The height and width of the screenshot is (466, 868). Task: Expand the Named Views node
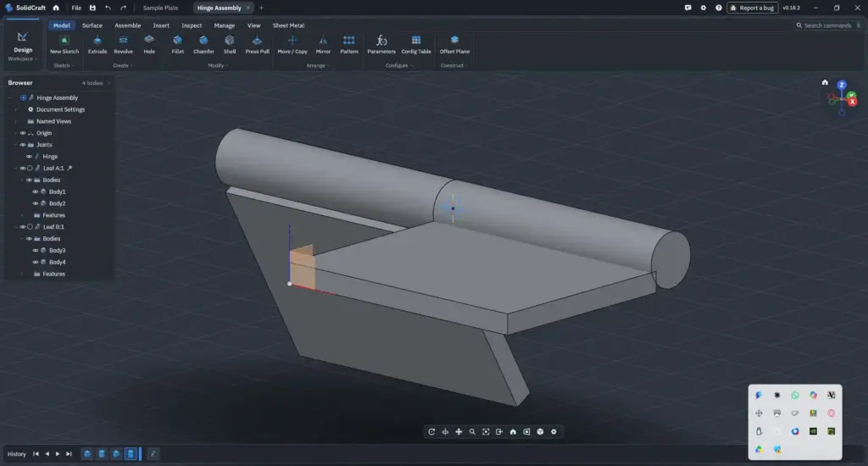[15, 121]
